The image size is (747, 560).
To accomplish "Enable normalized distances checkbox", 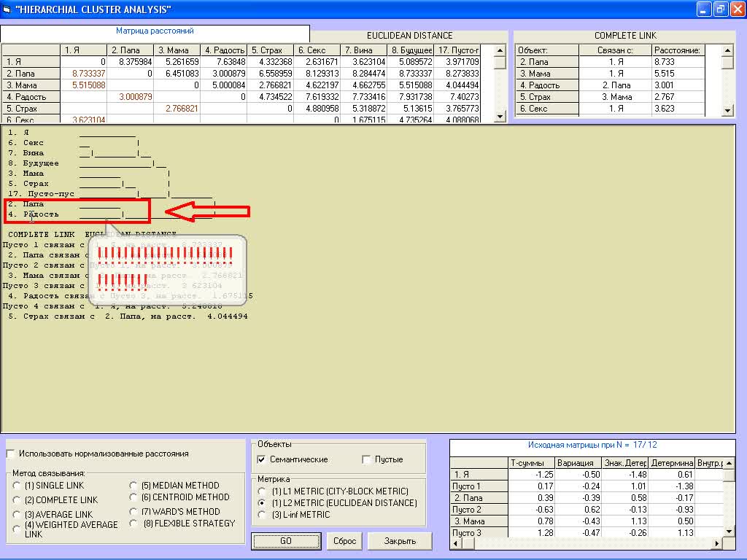I will pos(11,454).
